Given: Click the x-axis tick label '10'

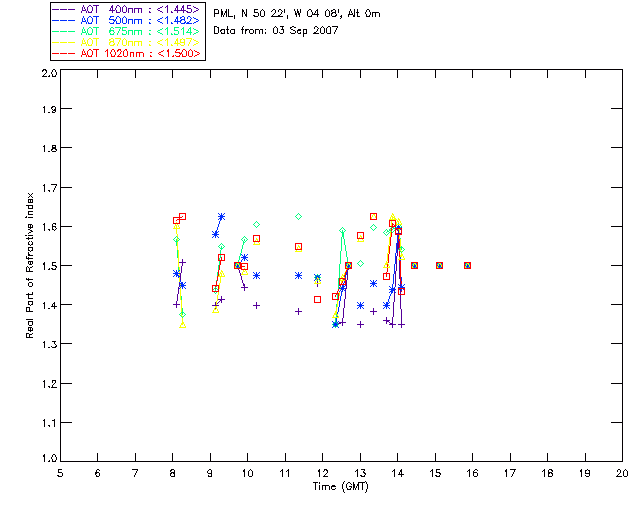Looking at the screenshot, I should (247, 473).
